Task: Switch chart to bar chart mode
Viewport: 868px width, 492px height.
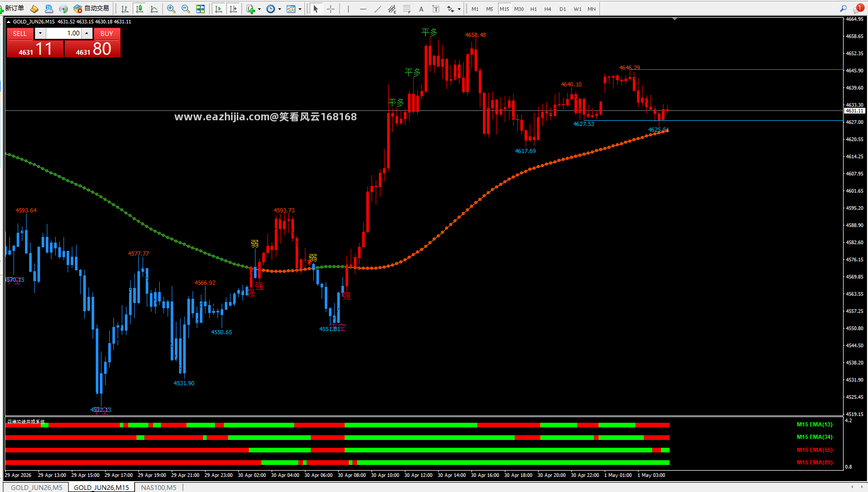Action: click(x=125, y=9)
